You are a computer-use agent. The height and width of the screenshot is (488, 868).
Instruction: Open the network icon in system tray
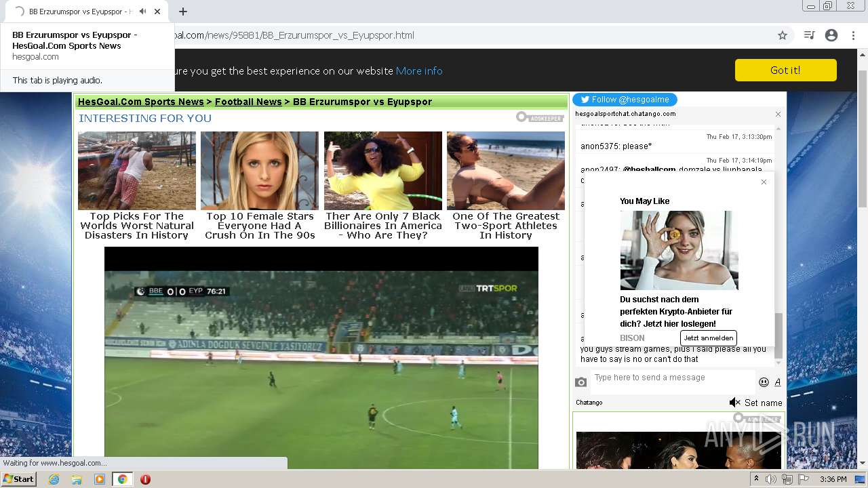click(x=787, y=479)
